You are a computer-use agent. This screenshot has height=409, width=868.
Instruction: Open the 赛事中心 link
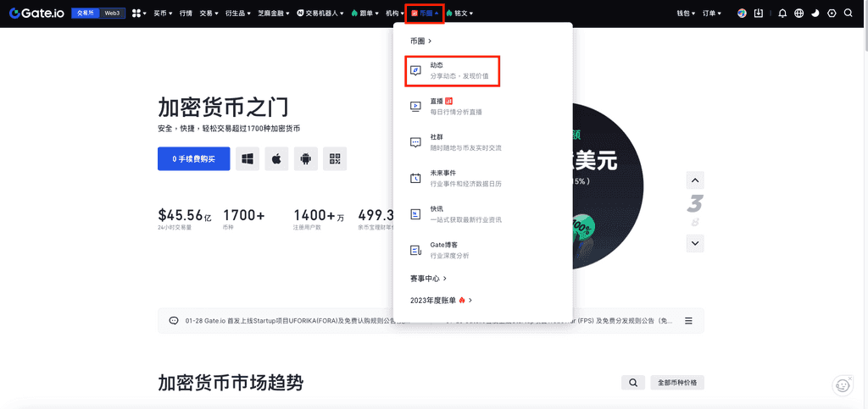click(428, 279)
